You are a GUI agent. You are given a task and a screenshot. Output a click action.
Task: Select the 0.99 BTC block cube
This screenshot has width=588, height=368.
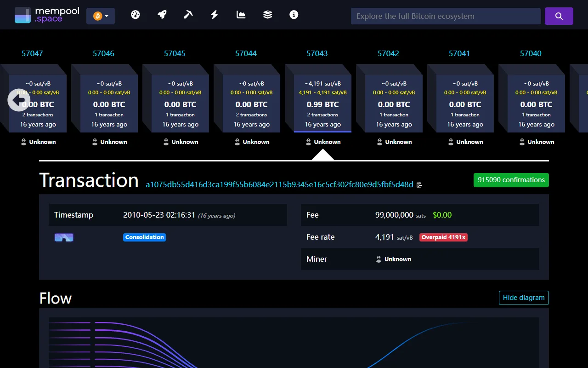322,103
